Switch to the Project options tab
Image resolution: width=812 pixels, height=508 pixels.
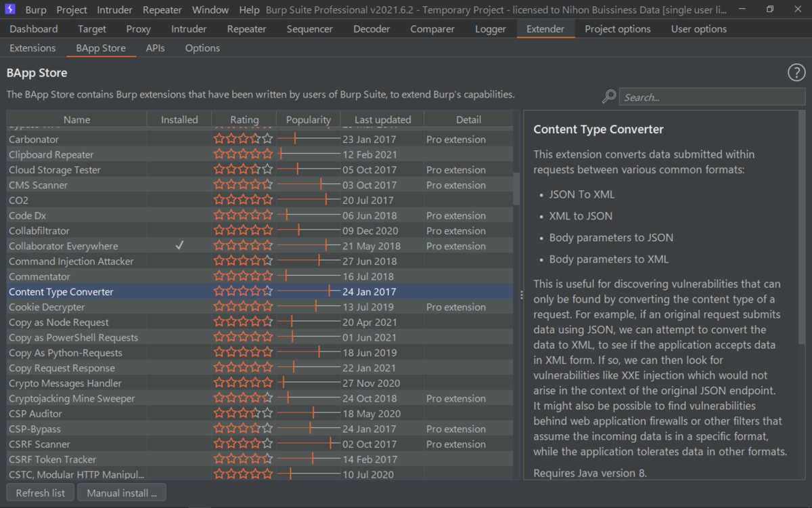tap(618, 29)
